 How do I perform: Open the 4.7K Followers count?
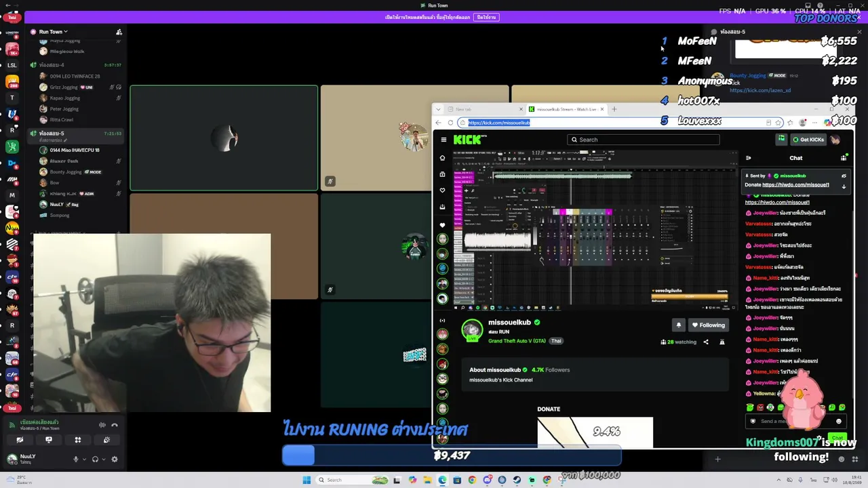pyautogui.click(x=551, y=370)
